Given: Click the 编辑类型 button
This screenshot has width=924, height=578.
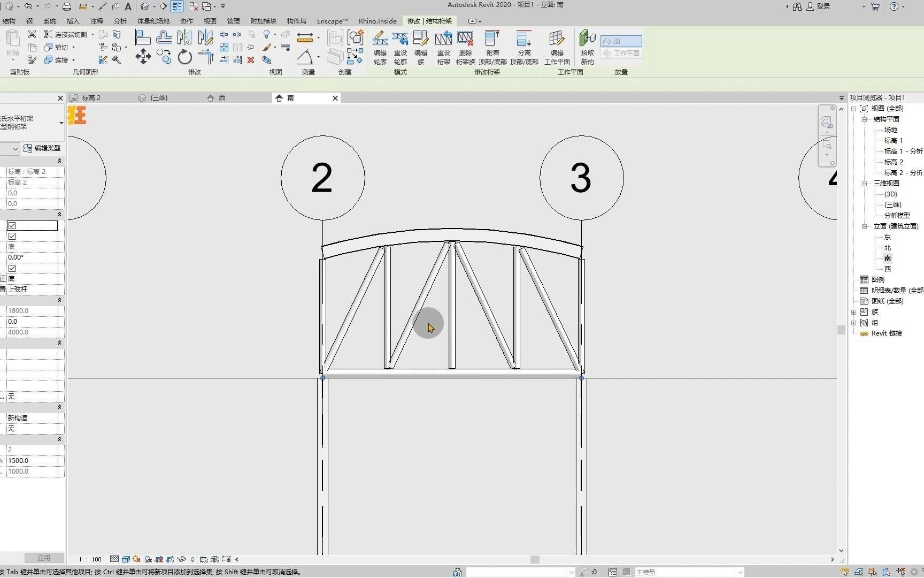Looking at the screenshot, I should pos(42,148).
